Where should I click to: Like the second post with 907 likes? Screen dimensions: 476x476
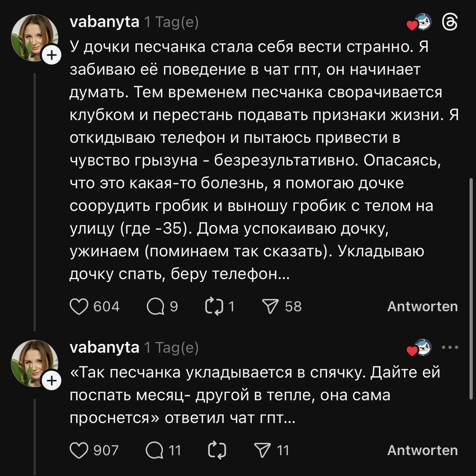point(79,450)
